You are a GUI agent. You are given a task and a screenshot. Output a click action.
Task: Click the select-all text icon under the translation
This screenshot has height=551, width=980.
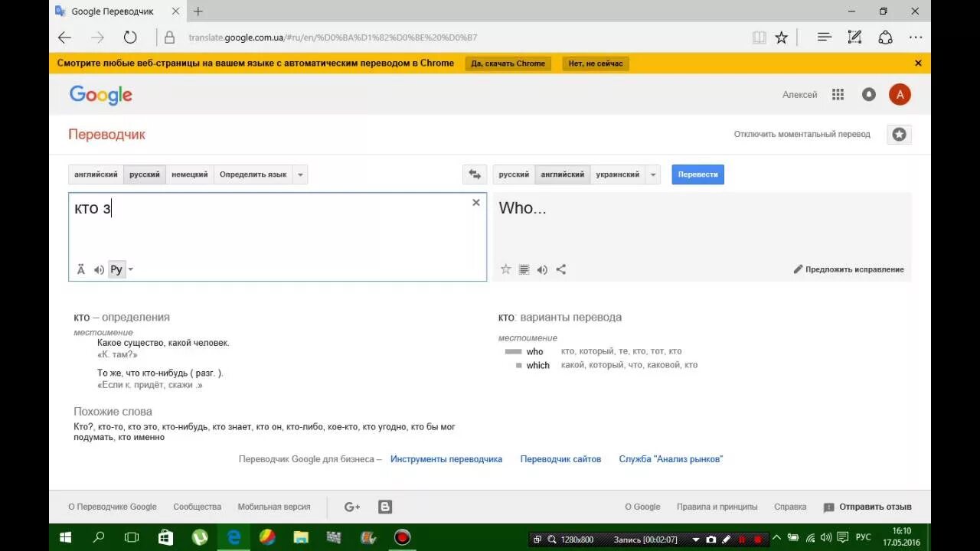[524, 269]
